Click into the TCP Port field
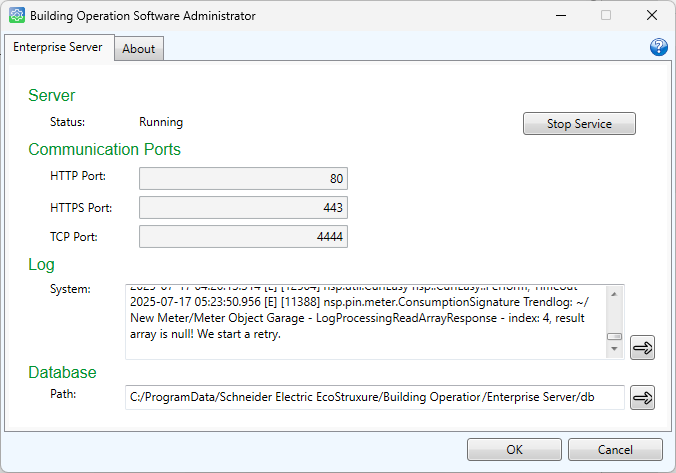Viewport: 676px width, 473px height. tap(243, 236)
